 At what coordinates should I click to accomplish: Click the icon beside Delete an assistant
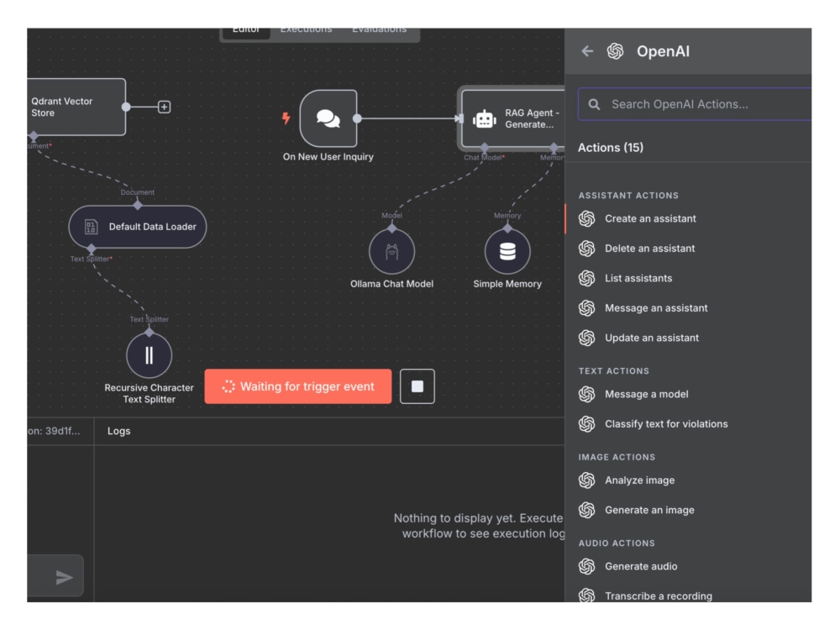pyautogui.click(x=586, y=249)
